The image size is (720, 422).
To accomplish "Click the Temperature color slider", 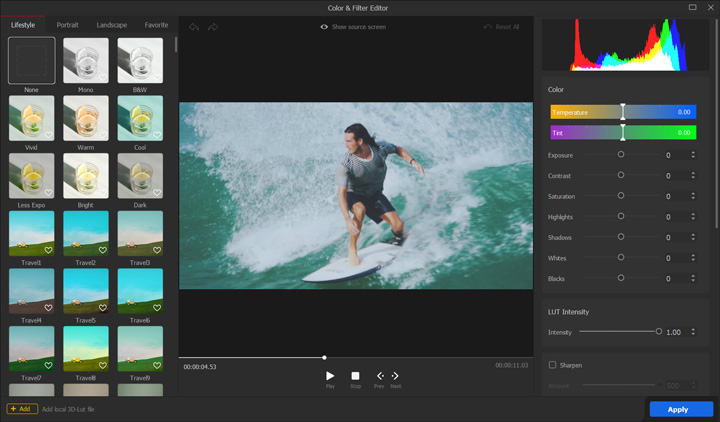I will (622, 113).
